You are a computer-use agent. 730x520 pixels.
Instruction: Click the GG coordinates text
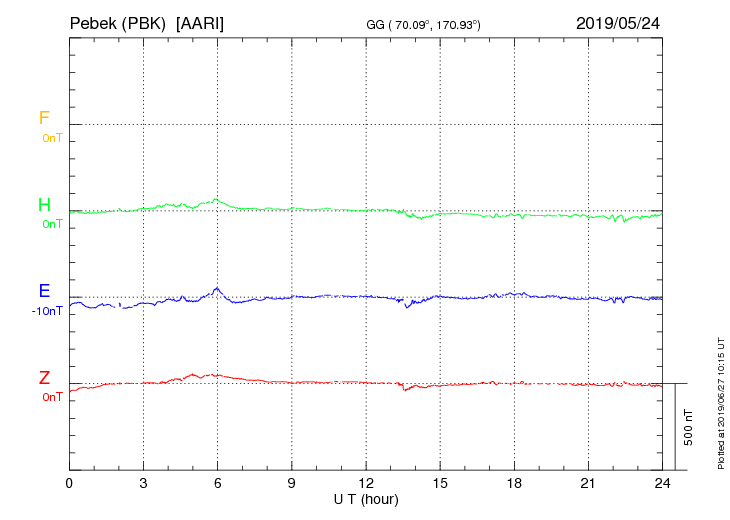point(423,25)
